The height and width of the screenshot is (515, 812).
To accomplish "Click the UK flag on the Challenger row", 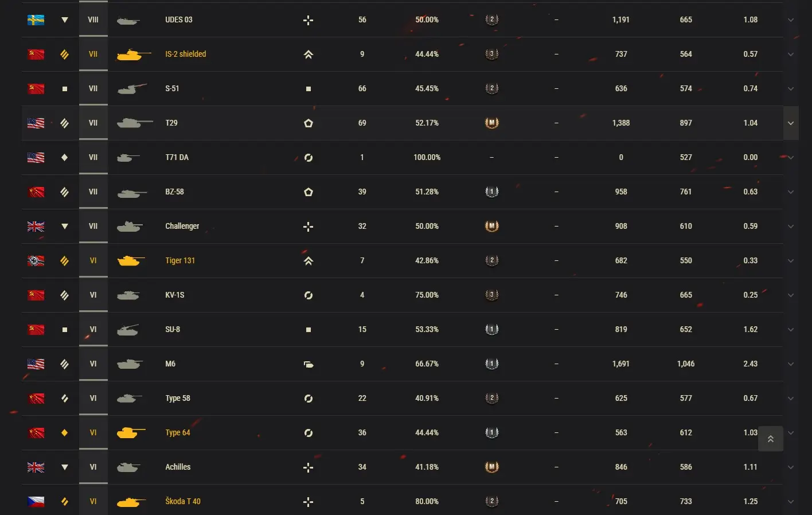I will tap(36, 227).
